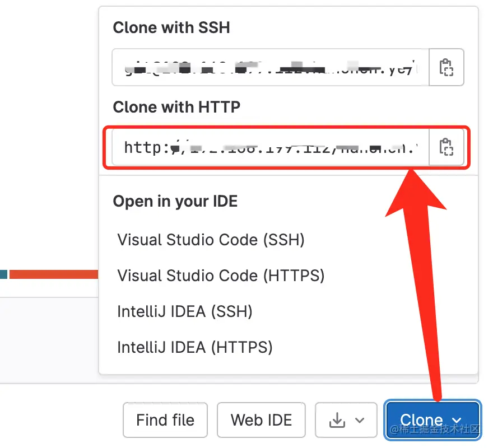Click the "Open in your IDE" header
The height and width of the screenshot is (448, 493).
click(x=175, y=202)
